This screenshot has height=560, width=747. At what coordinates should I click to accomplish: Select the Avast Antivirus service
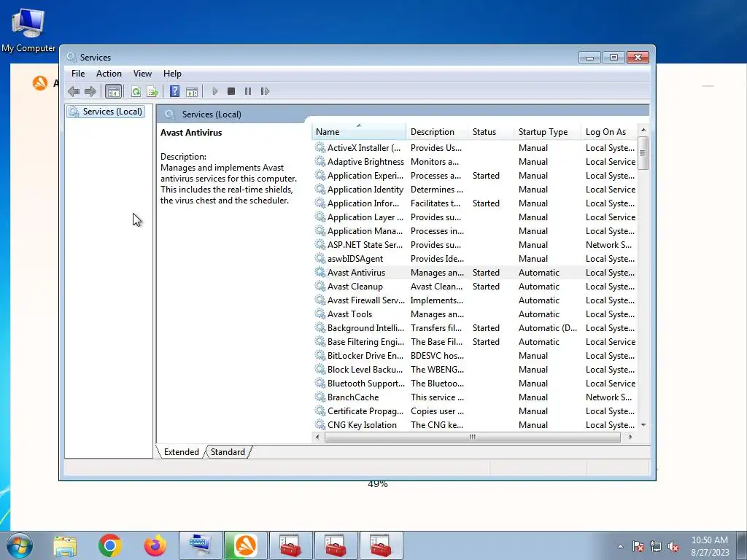[475, 273]
